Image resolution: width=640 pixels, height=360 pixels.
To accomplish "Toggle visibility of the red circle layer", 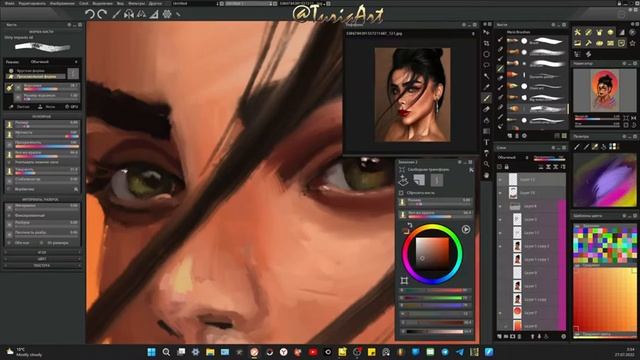I will point(500,313).
